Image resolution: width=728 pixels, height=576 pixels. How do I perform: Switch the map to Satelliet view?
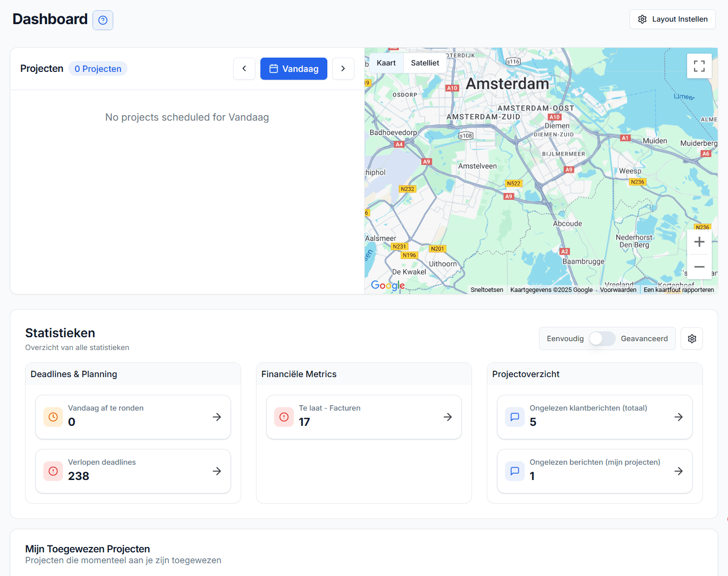point(424,63)
